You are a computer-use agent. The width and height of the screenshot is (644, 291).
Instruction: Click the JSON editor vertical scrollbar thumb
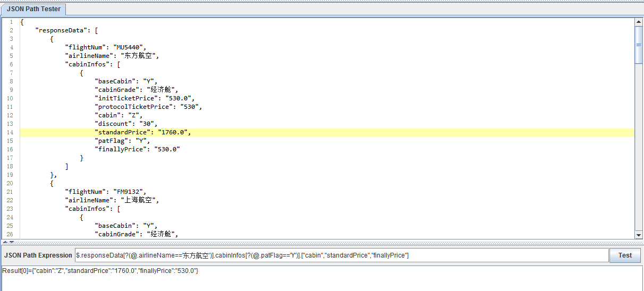(x=639, y=45)
